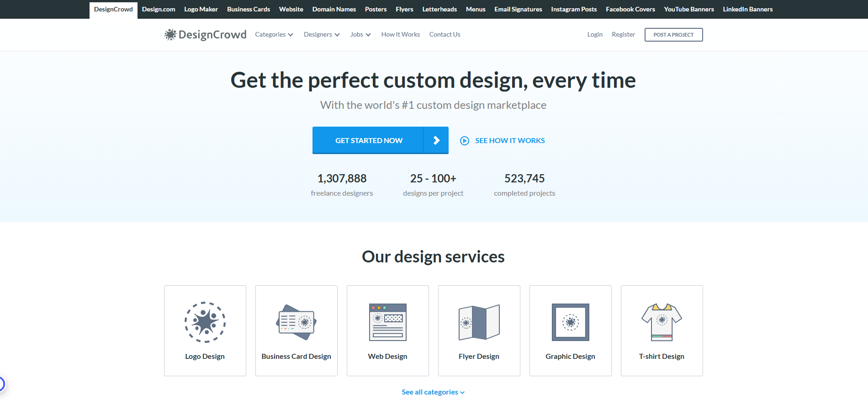
Task: Open the How It Works page
Action: point(400,34)
